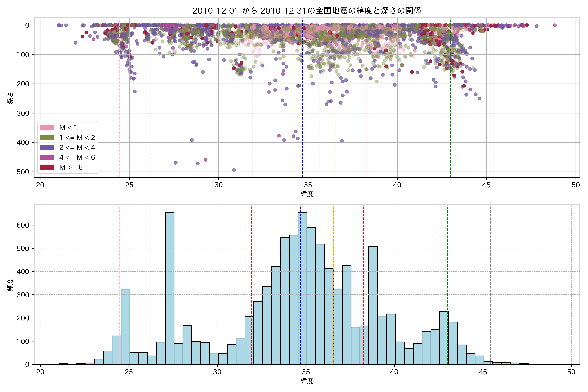This screenshot has width=588, height=392.
Task: Select the purple 2 <= M < 4 legend swatch
Action: point(47,147)
